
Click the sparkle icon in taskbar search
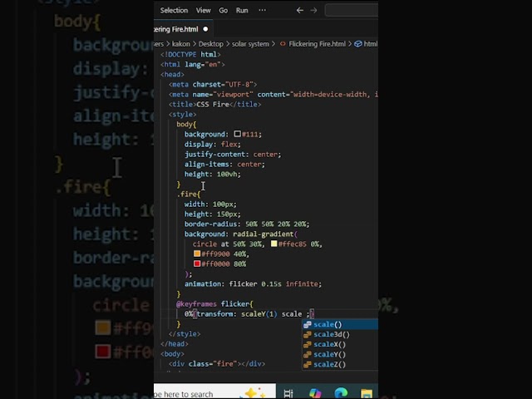(x=253, y=392)
